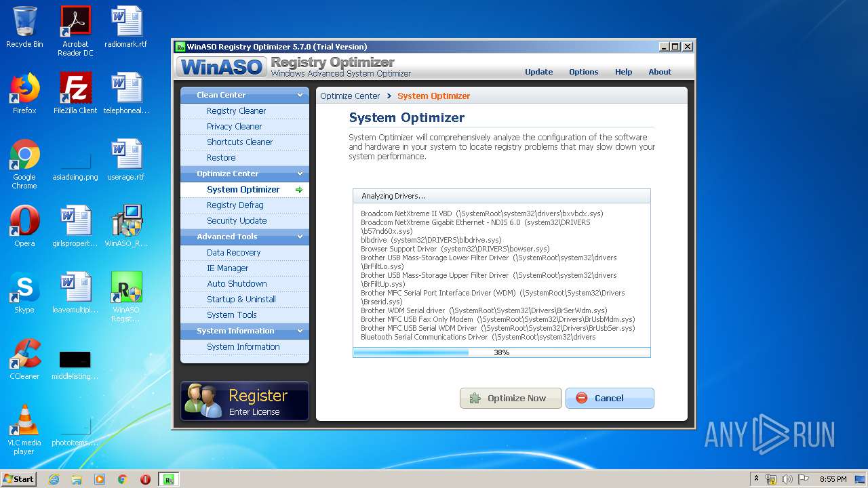Image resolution: width=868 pixels, height=488 pixels.
Task: Open Windows Explorer from the taskbar
Action: (77, 479)
